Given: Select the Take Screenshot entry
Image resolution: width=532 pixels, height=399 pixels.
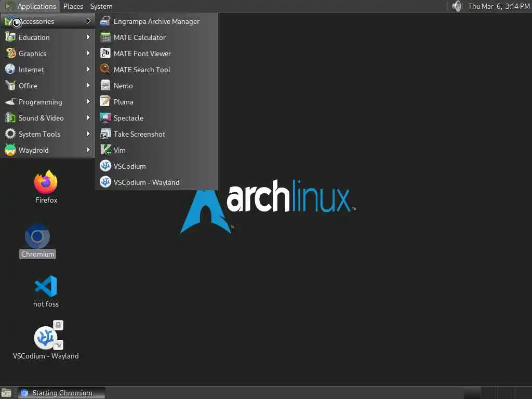Looking at the screenshot, I should point(156,134).
